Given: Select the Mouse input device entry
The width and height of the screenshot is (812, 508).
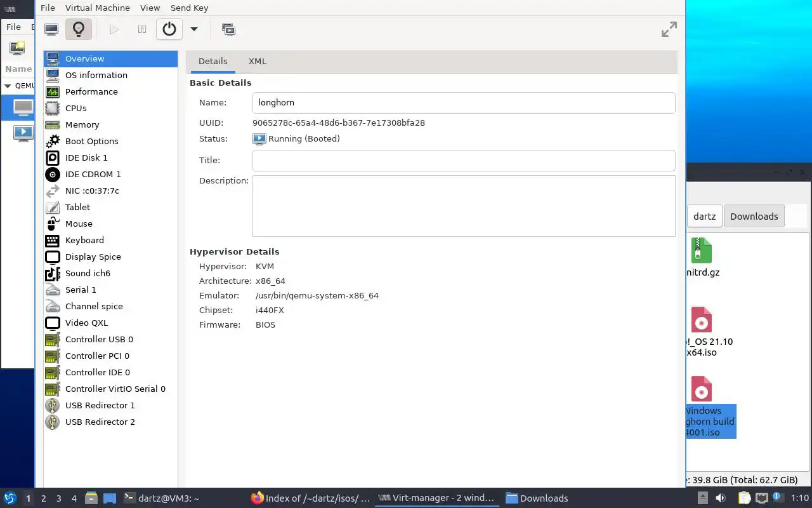Looking at the screenshot, I should pos(110,224).
